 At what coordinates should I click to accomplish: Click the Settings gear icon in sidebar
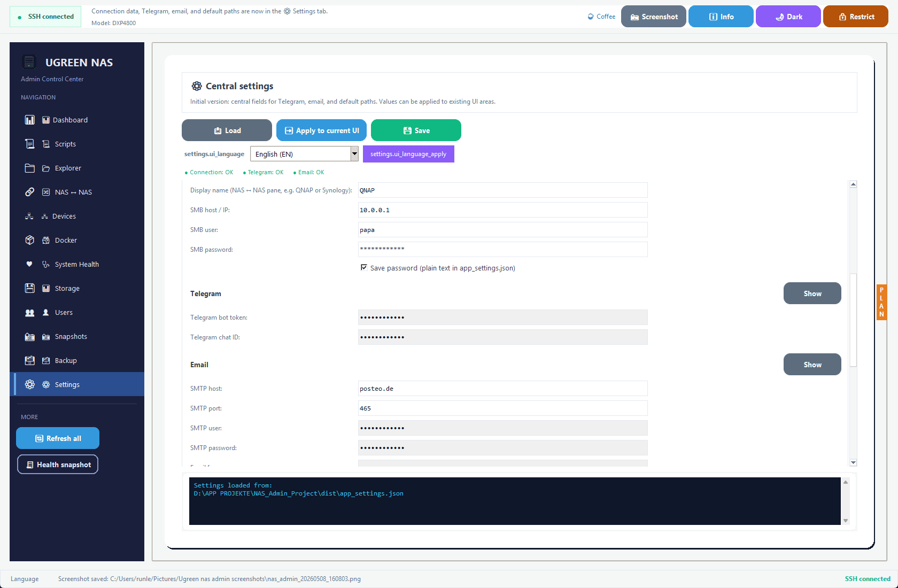tap(30, 384)
